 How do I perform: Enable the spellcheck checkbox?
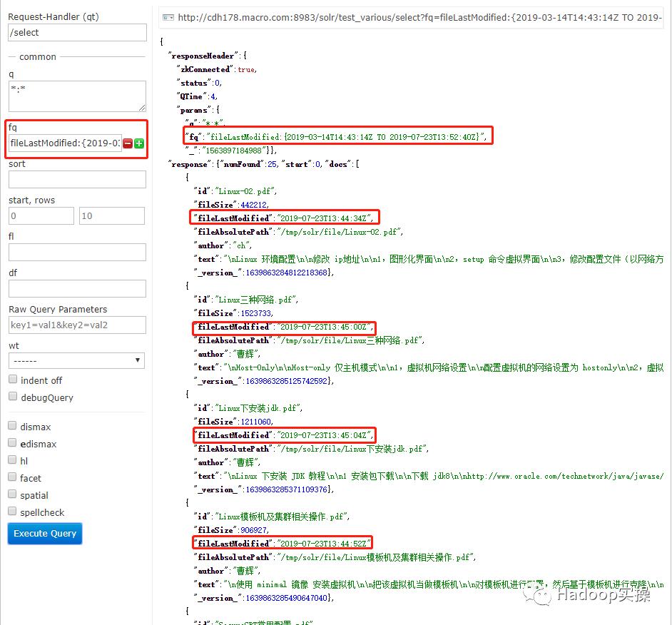coord(13,512)
